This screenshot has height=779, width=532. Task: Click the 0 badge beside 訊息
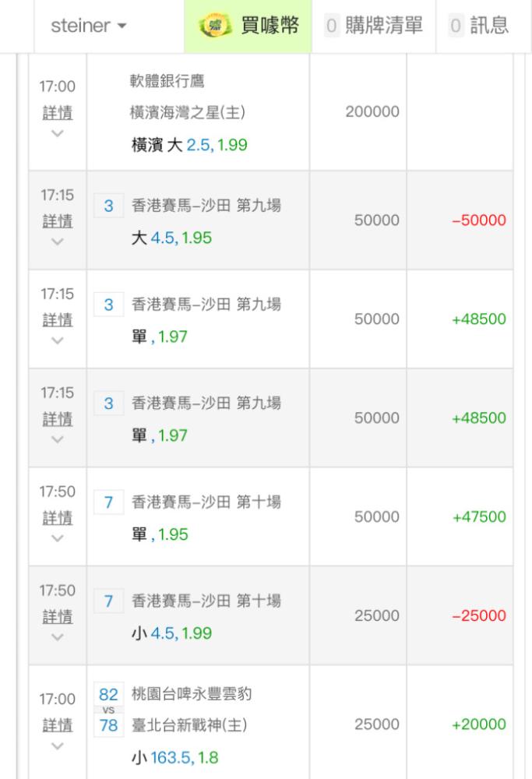tap(456, 26)
